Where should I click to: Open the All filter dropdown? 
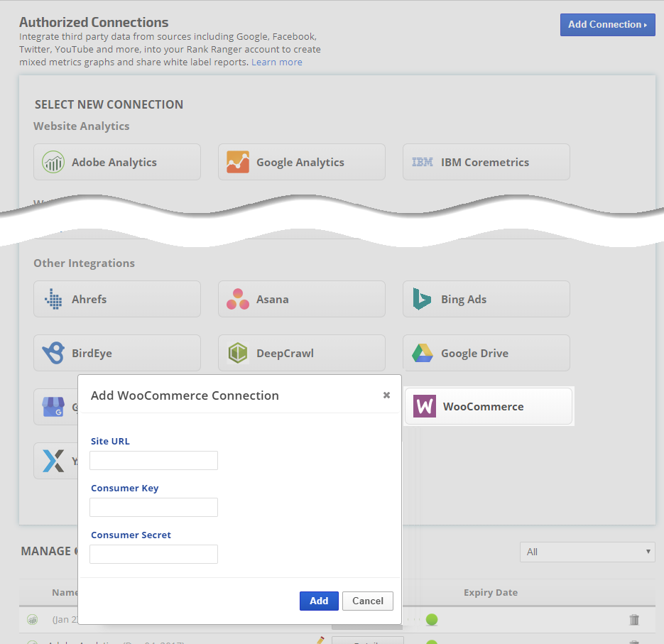pyautogui.click(x=587, y=552)
